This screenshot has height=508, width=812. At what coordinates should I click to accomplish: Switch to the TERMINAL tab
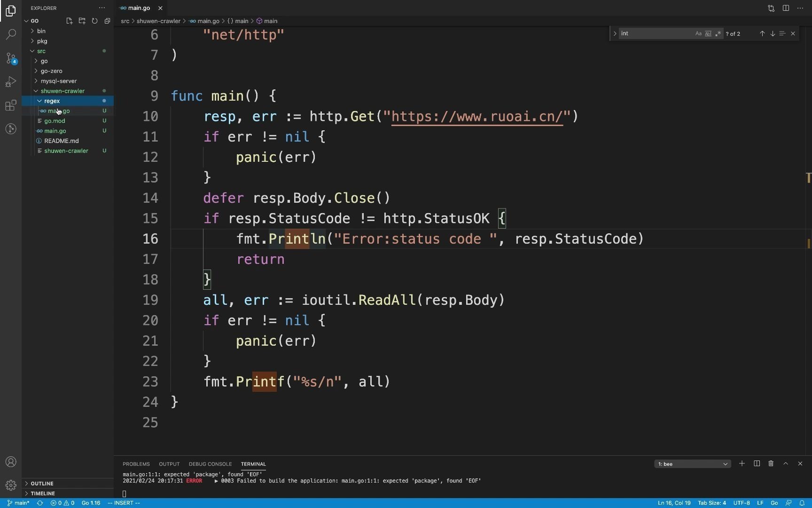(x=253, y=464)
